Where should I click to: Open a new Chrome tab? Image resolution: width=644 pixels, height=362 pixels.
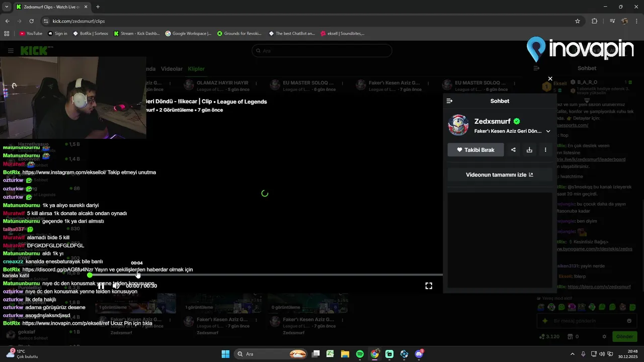click(x=98, y=7)
